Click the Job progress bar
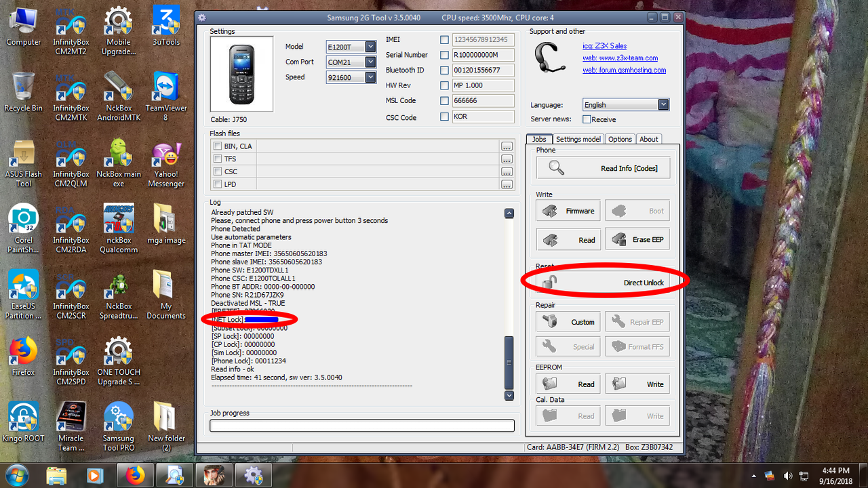Screen dimensions: 868x488 tap(362, 426)
